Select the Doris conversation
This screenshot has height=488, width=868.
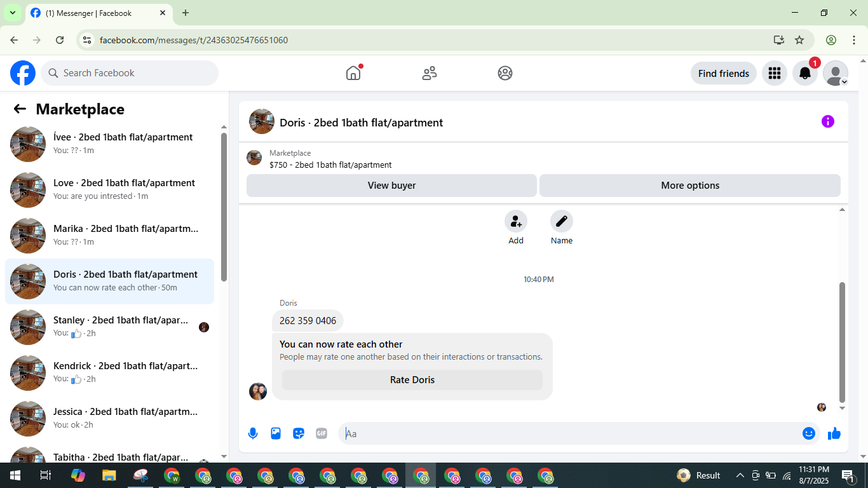click(109, 281)
